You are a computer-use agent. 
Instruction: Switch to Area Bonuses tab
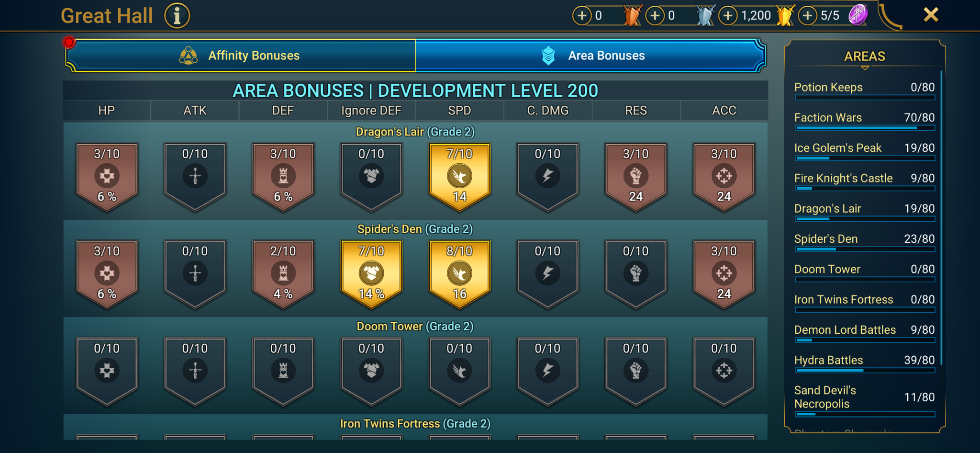pyautogui.click(x=590, y=56)
